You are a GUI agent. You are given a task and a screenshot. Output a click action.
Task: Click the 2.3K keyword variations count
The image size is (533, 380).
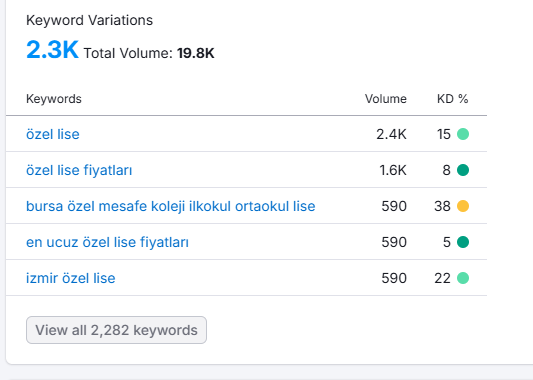coord(52,50)
